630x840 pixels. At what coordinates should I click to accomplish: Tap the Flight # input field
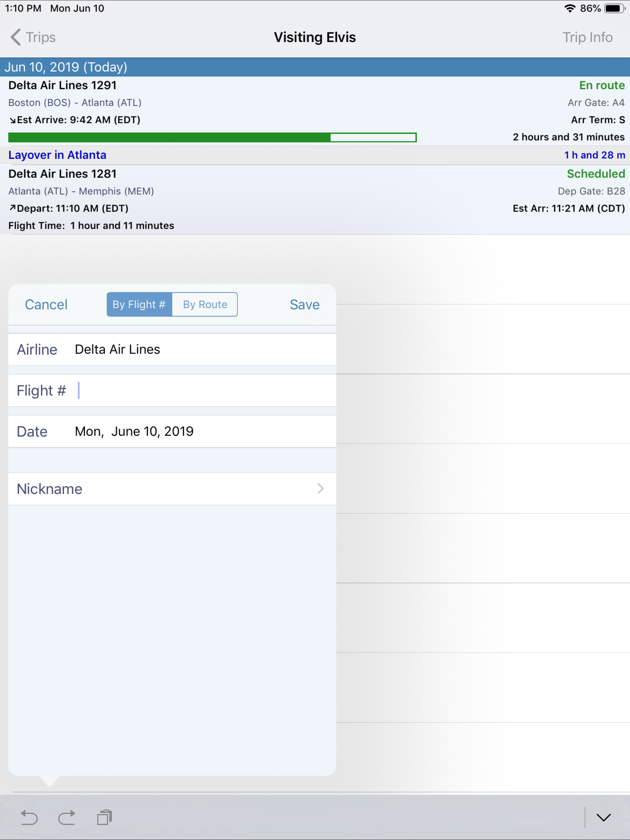[x=205, y=390]
